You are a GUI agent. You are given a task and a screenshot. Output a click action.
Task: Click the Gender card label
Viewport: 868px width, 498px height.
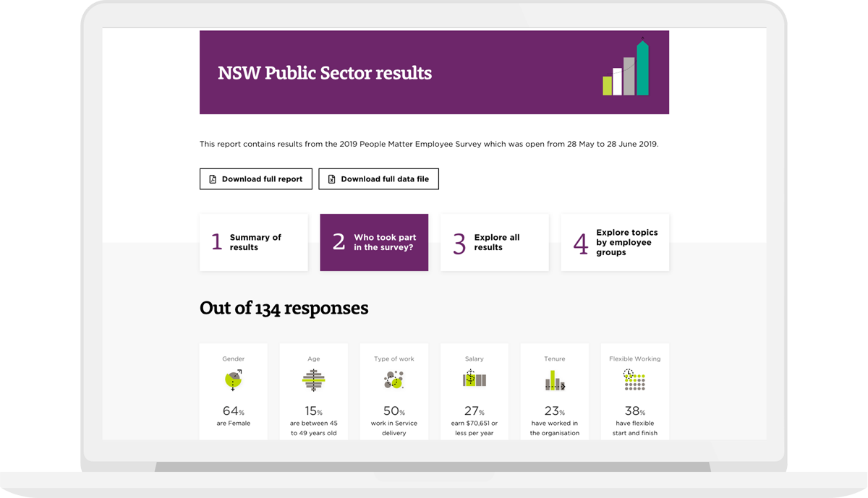(234, 359)
